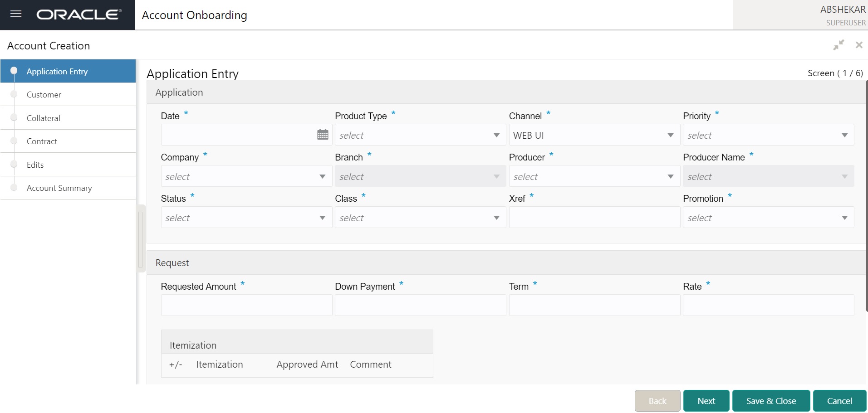
Task: Open the Product Type dropdown
Action: pos(420,135)
